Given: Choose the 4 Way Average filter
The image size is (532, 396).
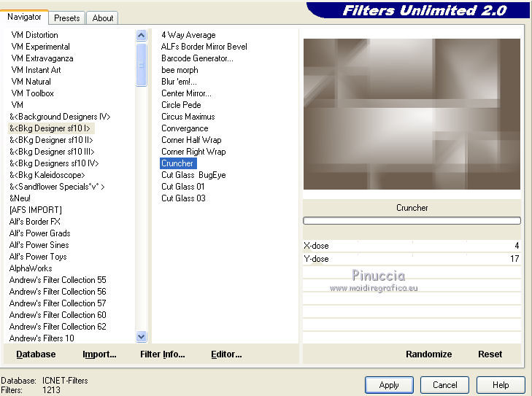Looking at the screenshot, I should coord(188,35).
